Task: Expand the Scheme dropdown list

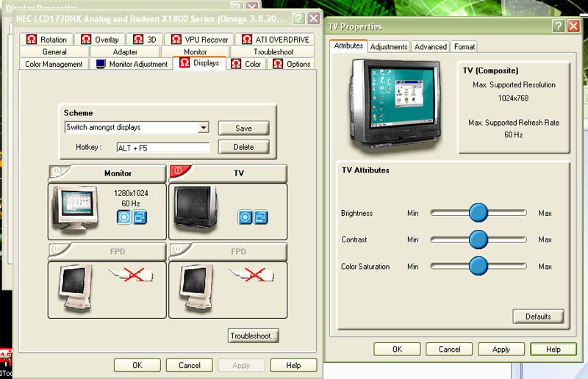Action: 204,128
